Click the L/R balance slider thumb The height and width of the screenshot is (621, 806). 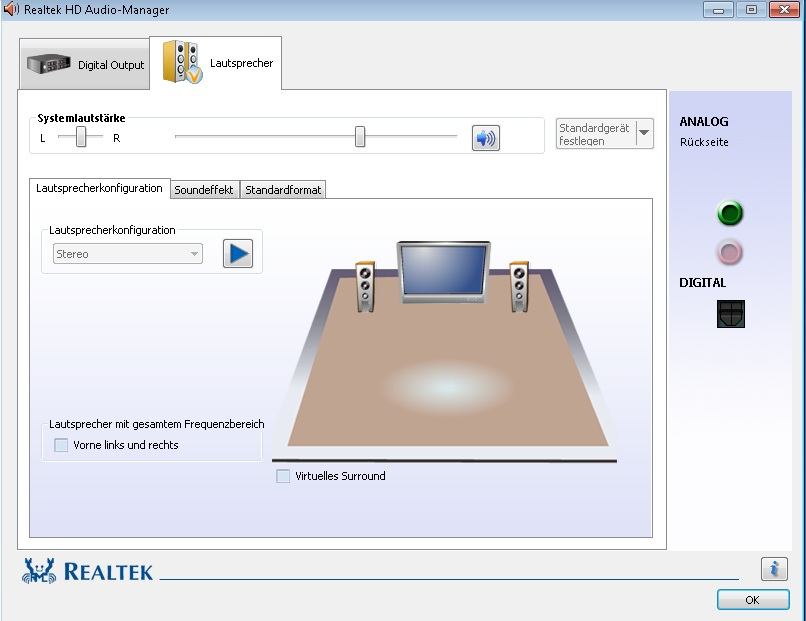81,137
